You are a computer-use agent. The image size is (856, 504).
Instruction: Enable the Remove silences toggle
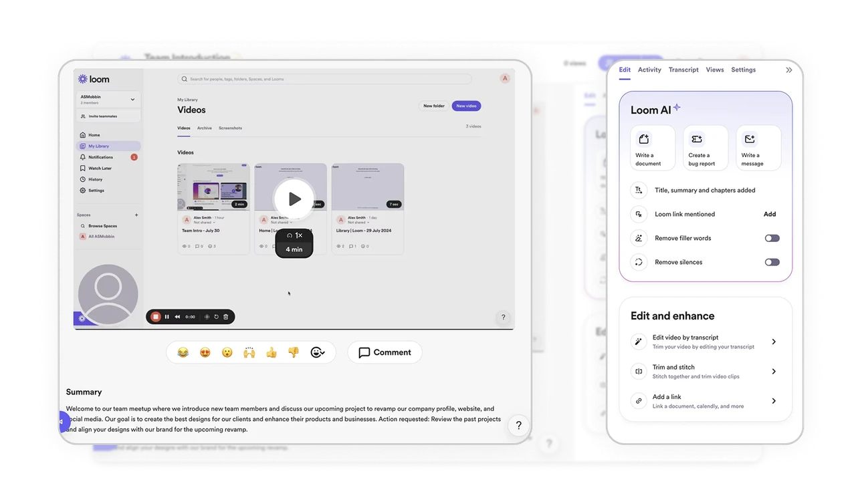coord(772,262)
